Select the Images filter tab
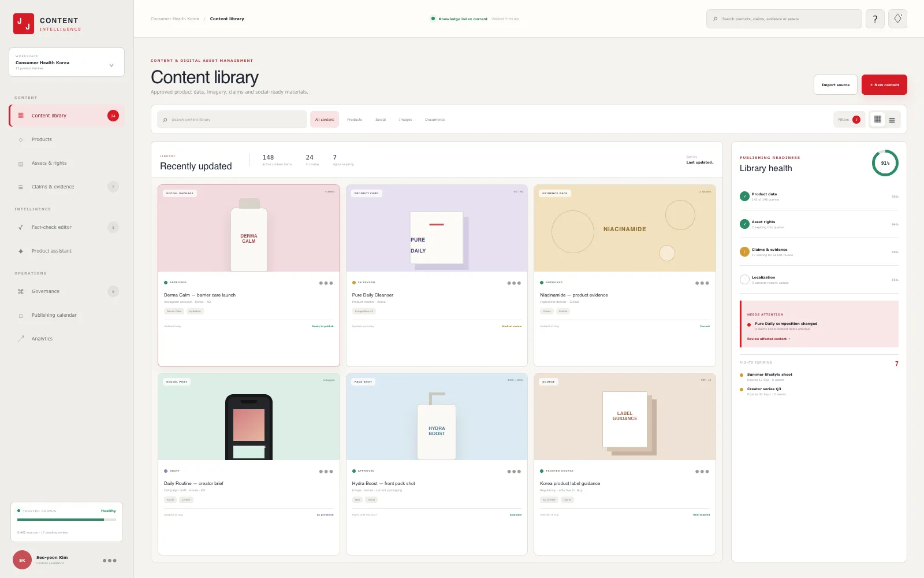 pos(405,120)
